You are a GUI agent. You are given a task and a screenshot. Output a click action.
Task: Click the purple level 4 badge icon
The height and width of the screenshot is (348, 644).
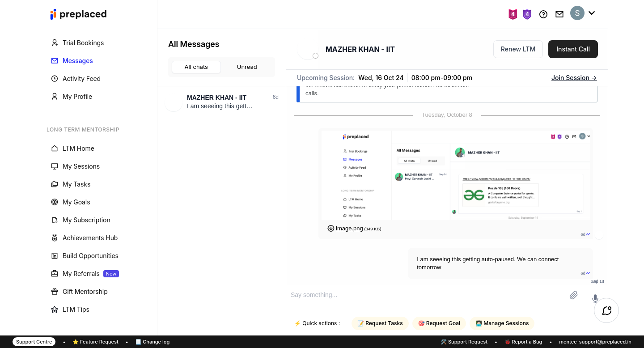pos(527,14)
